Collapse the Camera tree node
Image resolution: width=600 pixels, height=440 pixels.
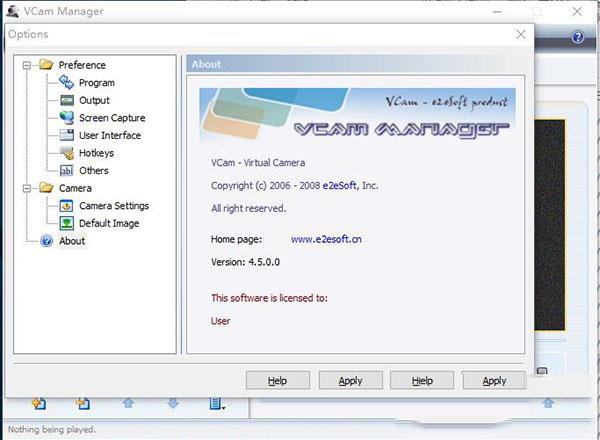pos(26,188)
